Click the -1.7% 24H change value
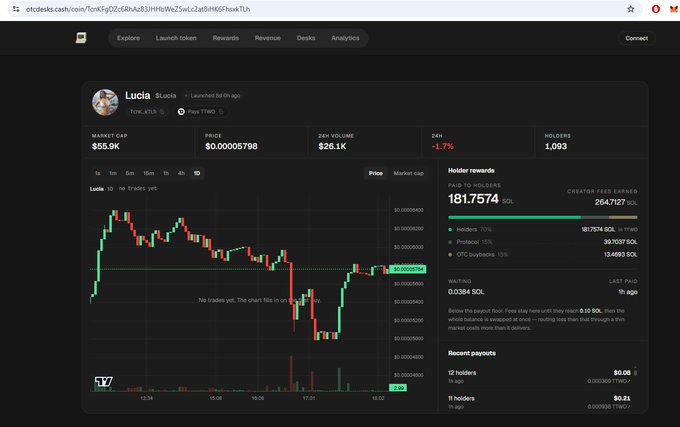Image resolution: width=680 pixels, height=427 pixels. 443,147
